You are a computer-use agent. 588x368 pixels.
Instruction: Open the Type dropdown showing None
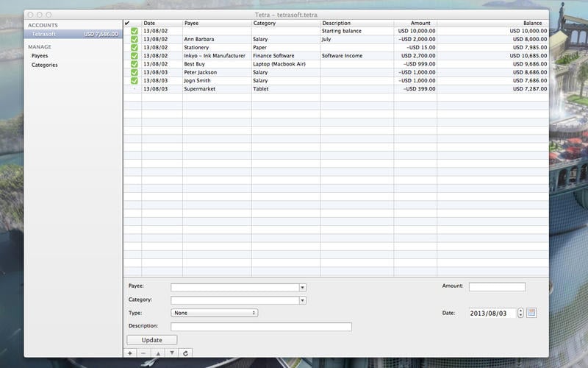tap(214, 313)
